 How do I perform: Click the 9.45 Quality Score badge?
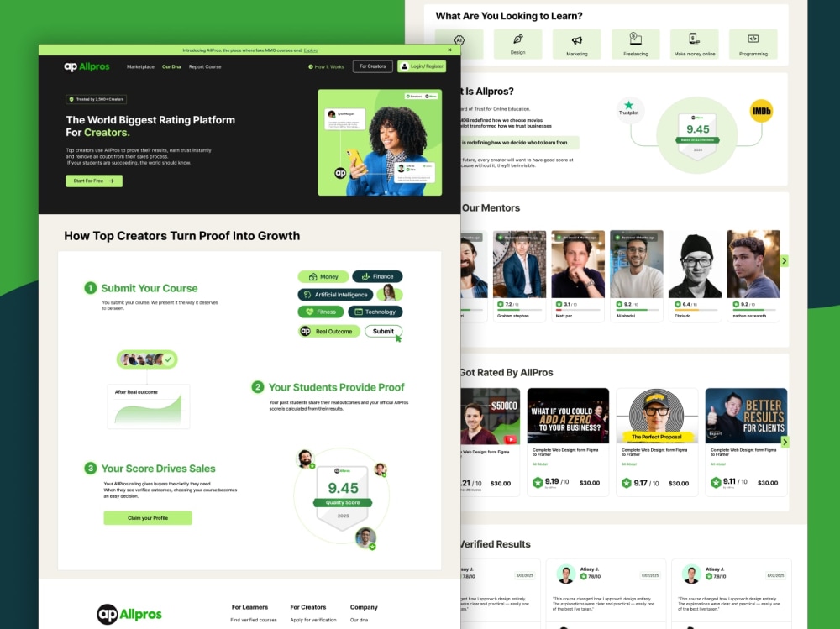[343, 497]
